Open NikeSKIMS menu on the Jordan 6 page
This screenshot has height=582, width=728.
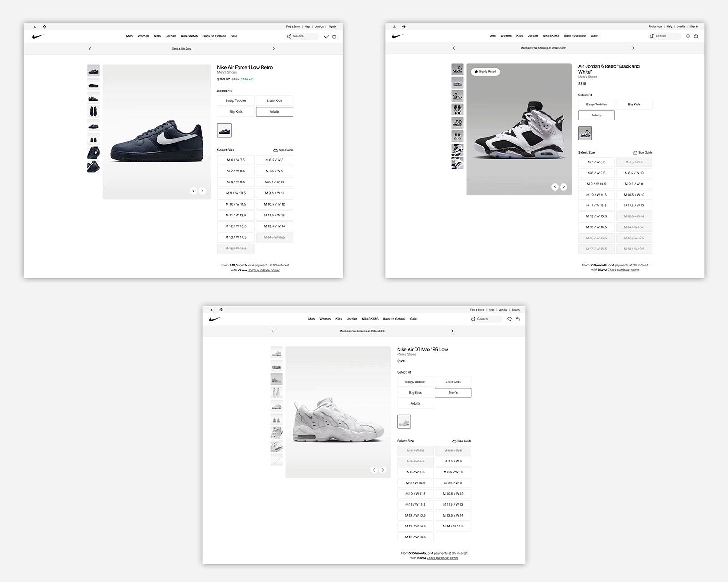pos(551,36)
